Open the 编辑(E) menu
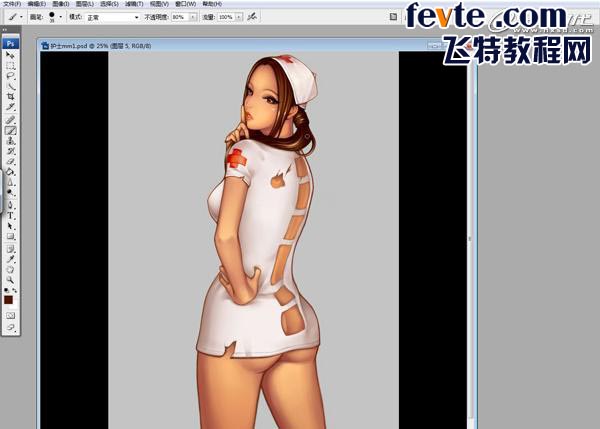The height and width of the screenshot is (429, 600). [36, 4]
